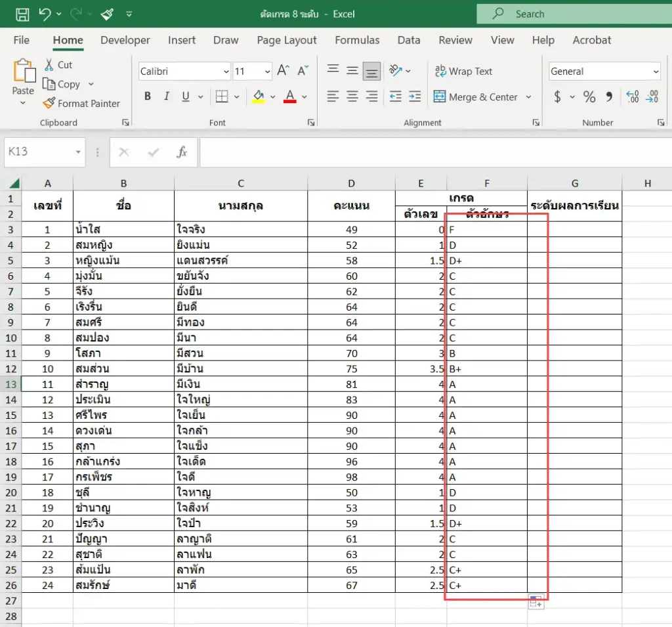
Task: Apply red font color A
Action: (x=290, y=96)
